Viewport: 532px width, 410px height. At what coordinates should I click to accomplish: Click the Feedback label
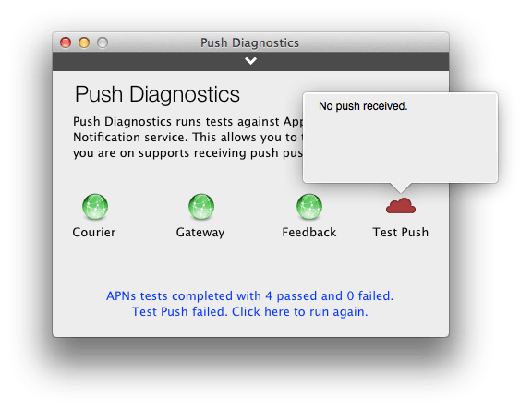[309, 233]
